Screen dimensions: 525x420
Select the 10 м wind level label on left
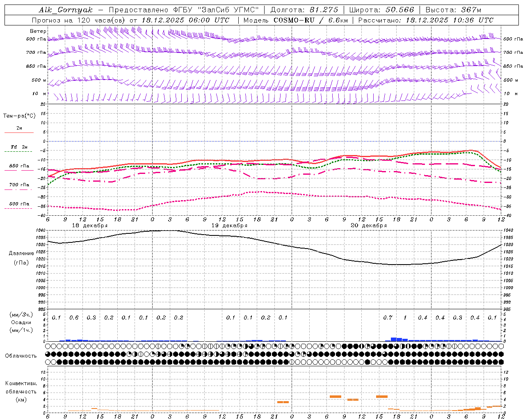39,94
